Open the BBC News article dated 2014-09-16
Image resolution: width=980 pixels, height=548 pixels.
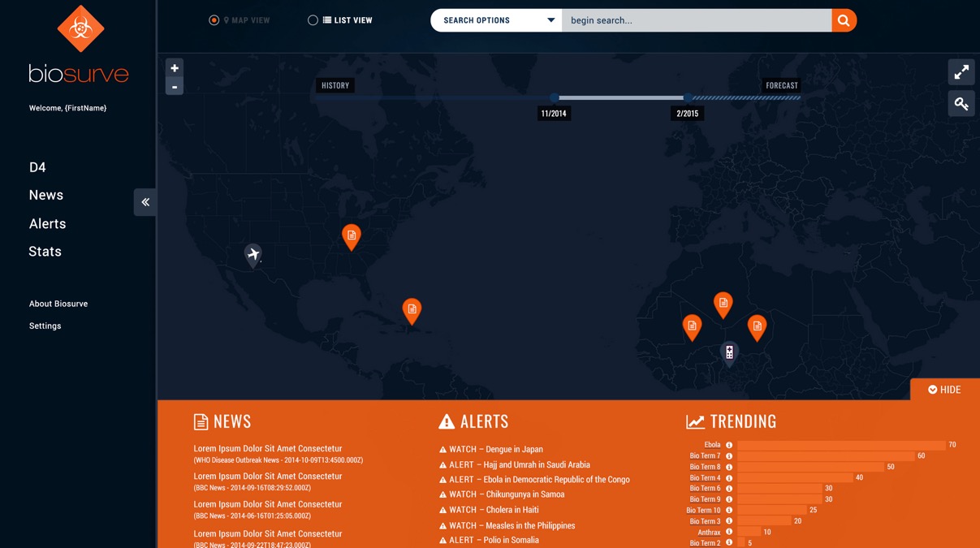(x=268, y=482)
